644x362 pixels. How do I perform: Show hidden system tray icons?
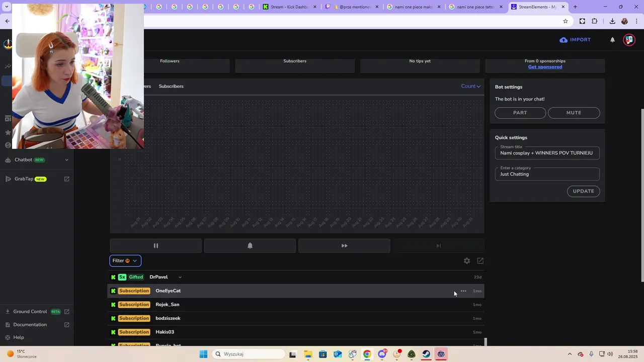[x=570, y=354]
